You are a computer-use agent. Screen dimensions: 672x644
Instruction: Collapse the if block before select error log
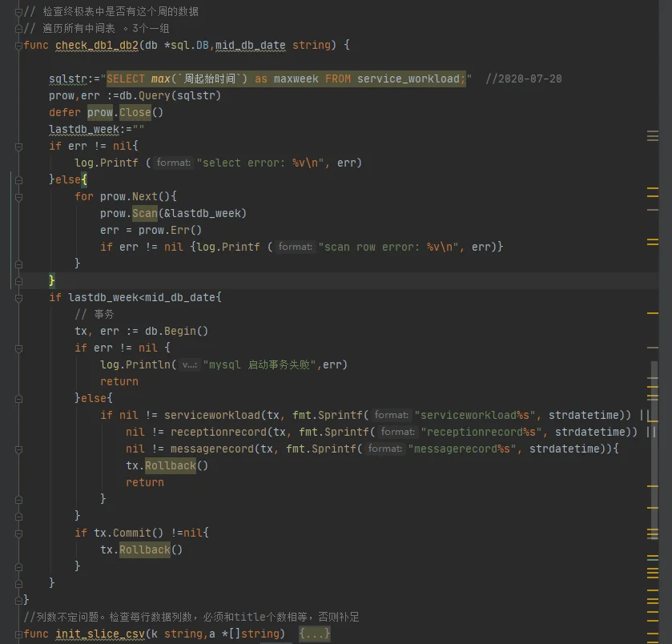(18, 147)
